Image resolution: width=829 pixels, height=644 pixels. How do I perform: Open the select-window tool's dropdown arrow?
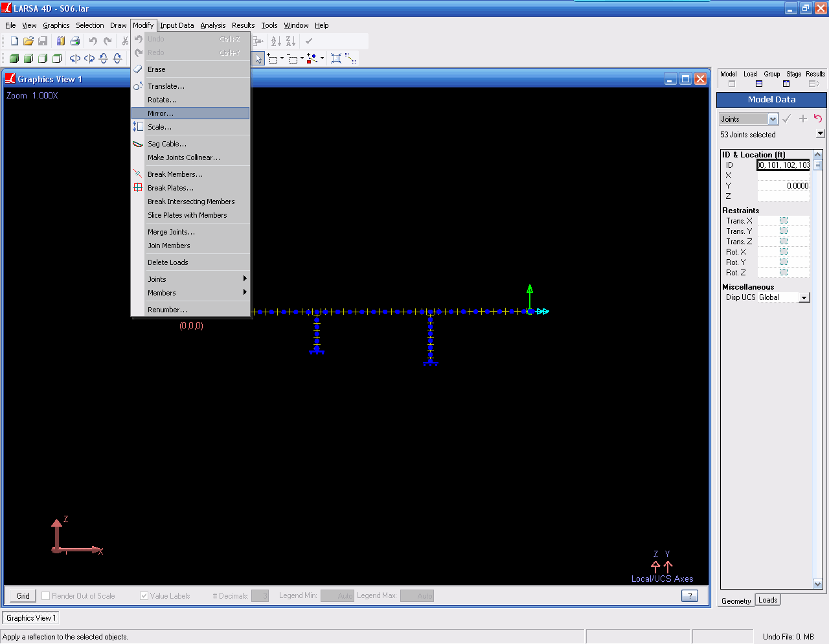(x=282, y=59)
